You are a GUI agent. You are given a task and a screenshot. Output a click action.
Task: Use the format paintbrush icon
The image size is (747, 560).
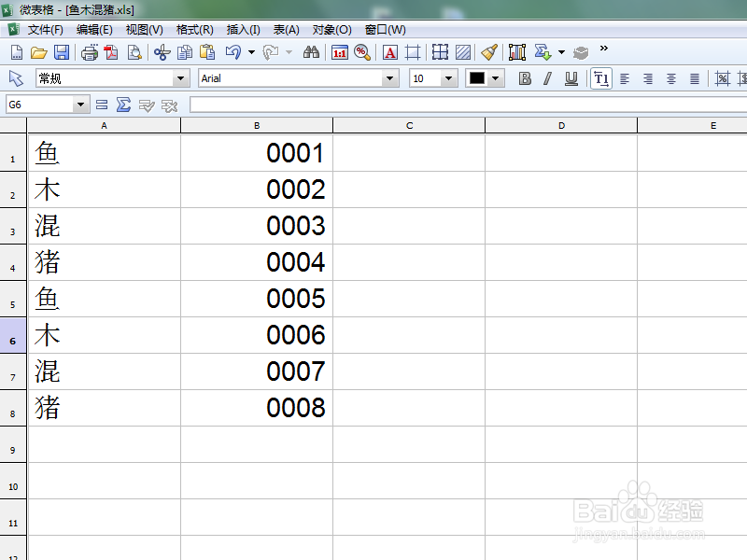(x=489, y=52)
